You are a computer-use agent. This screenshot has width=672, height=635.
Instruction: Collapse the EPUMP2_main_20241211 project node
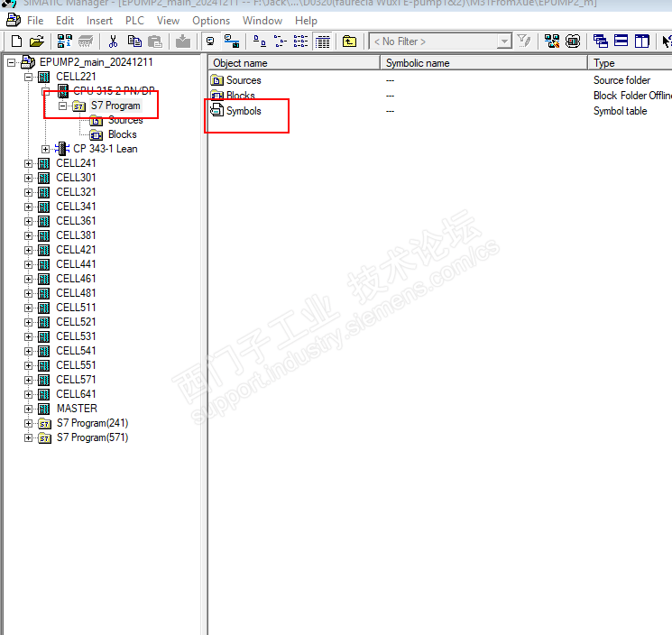click(12, 62)
